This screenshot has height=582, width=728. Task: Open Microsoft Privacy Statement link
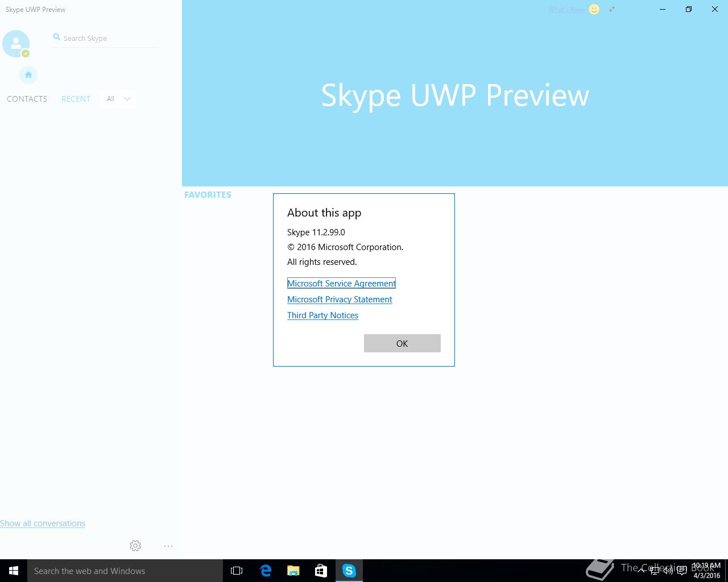pos(340,299)
